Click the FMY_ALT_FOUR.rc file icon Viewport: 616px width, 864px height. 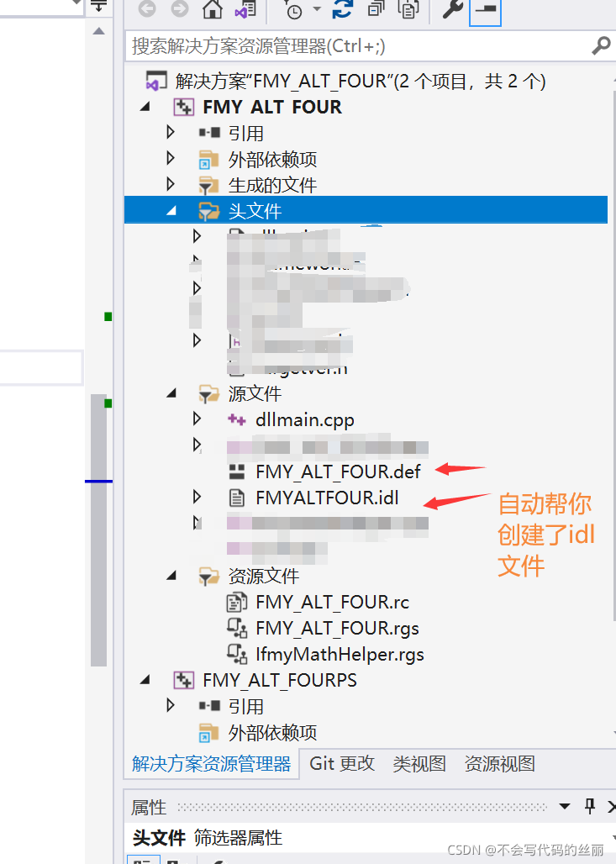pos(237,603)
